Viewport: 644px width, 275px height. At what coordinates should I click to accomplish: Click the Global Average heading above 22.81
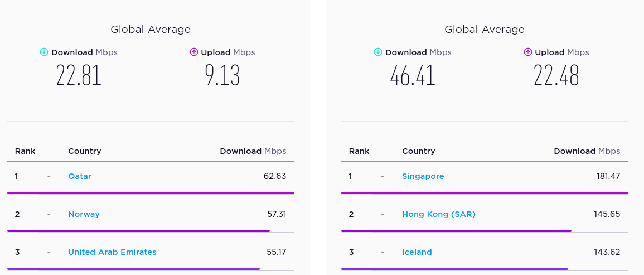click(x=151, y=30)
